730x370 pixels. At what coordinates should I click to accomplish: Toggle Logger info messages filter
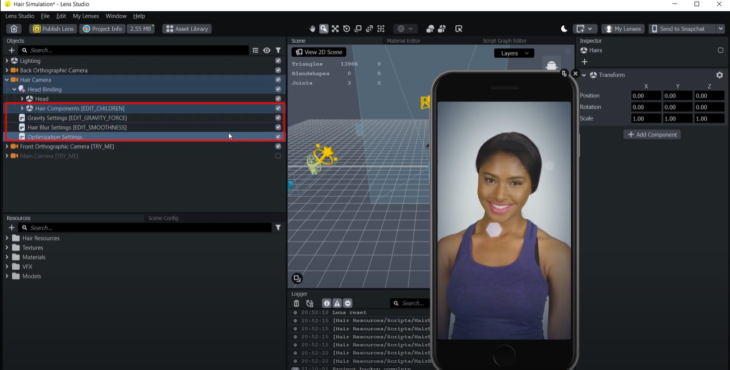tap(326, 303)
